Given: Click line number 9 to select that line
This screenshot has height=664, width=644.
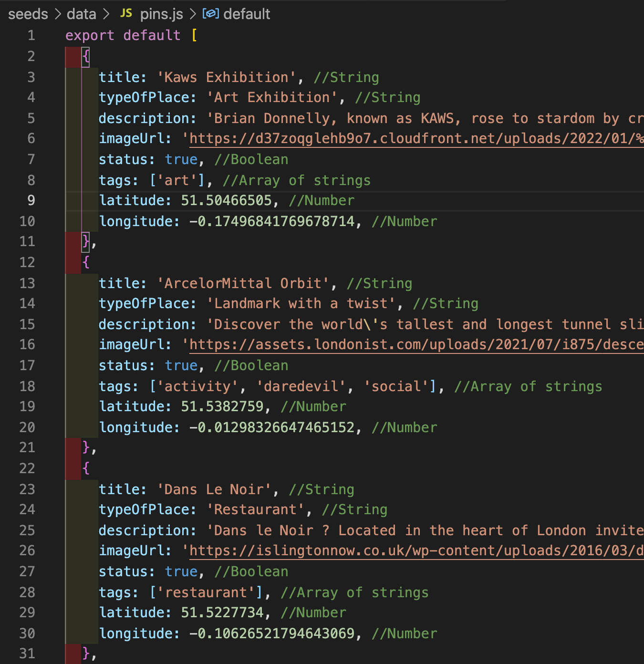Looking at the screenshot, I should click(x=31, y=200).
